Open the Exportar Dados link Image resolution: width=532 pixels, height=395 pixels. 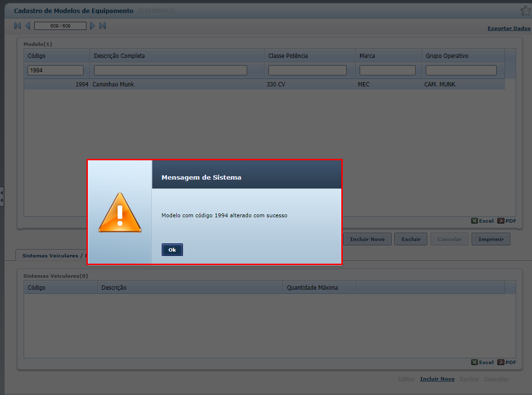[x=509, y=28]
